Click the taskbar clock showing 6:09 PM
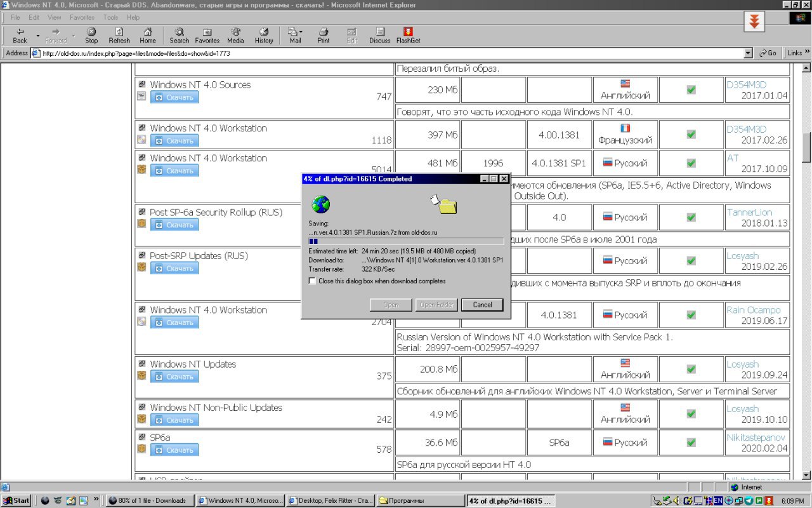 [x=792, y=500]
